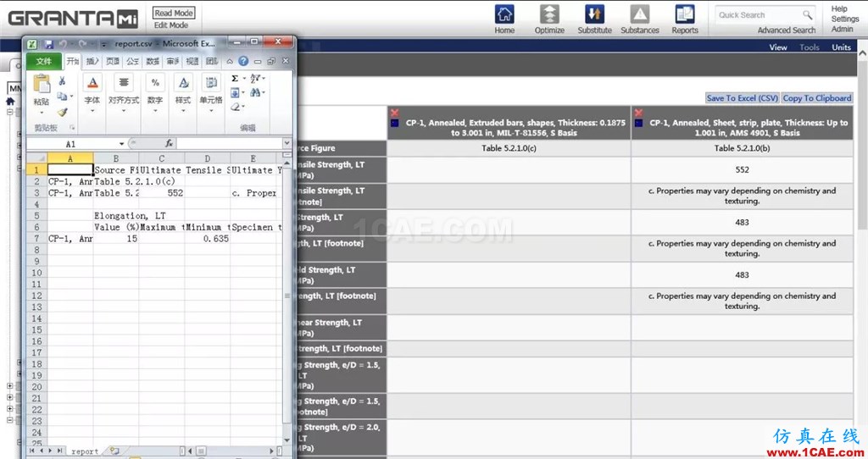Switch to the Formulas (公式) ribbon tab

click(x=132, y=61)
